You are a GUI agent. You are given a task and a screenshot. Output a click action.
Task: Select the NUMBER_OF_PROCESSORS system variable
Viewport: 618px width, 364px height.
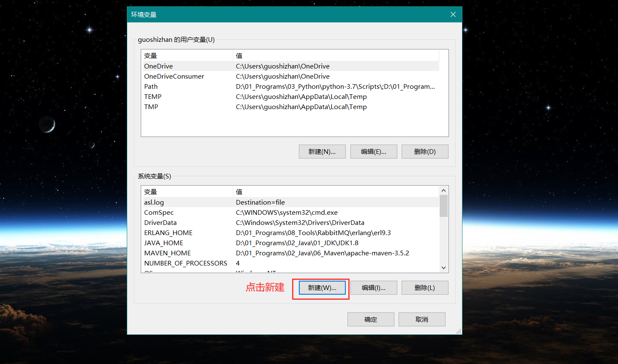290,263
